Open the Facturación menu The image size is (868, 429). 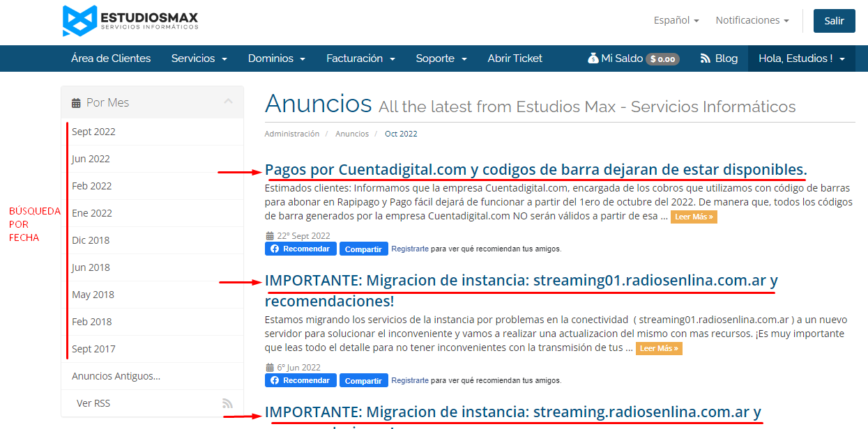(360, 58)
